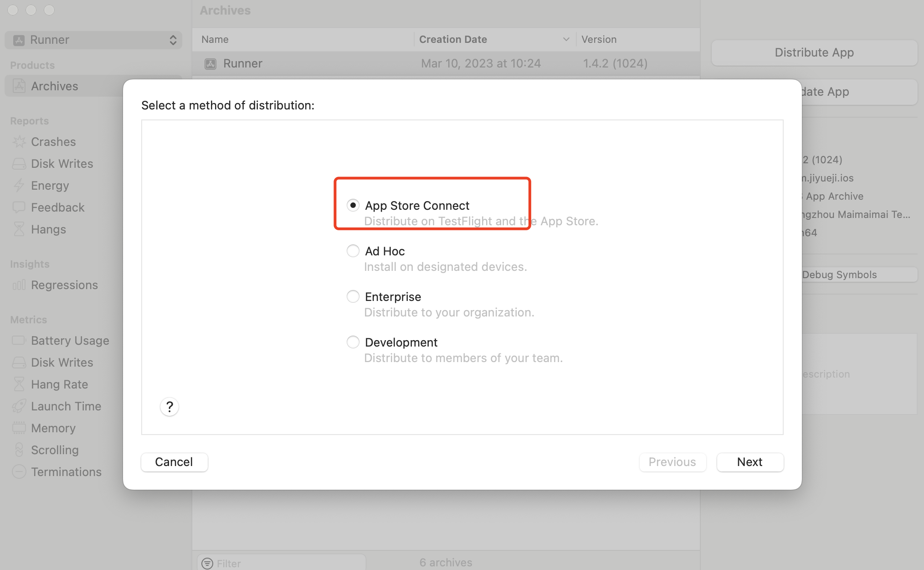Select the Development distribution radio button
Viewport: 924px width, 570px height.
353,342
